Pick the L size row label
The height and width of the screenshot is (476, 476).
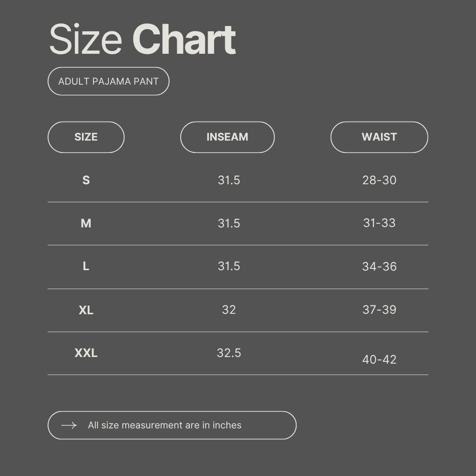pos(86,266)
